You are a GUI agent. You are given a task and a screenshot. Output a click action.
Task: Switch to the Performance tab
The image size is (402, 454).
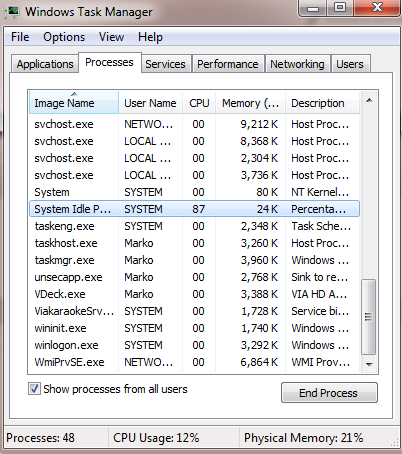(x=228, y=64)
